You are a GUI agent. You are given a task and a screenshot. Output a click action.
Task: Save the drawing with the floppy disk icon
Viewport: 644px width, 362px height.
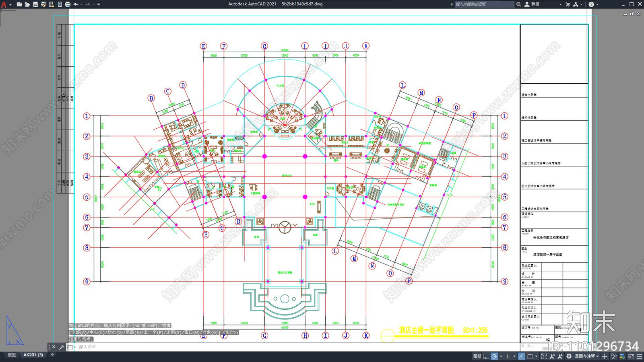35,4
